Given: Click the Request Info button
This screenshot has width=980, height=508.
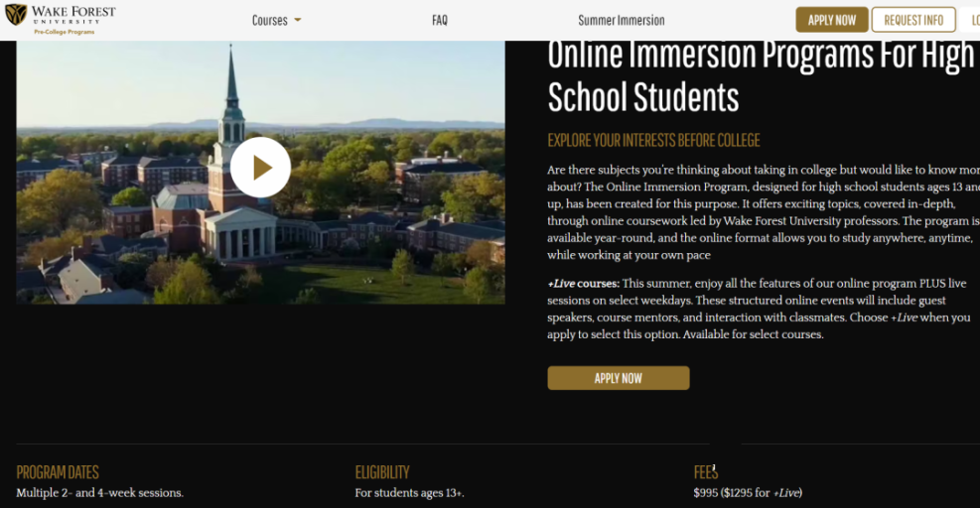Looking at the screenshot, I should (913, 20).
